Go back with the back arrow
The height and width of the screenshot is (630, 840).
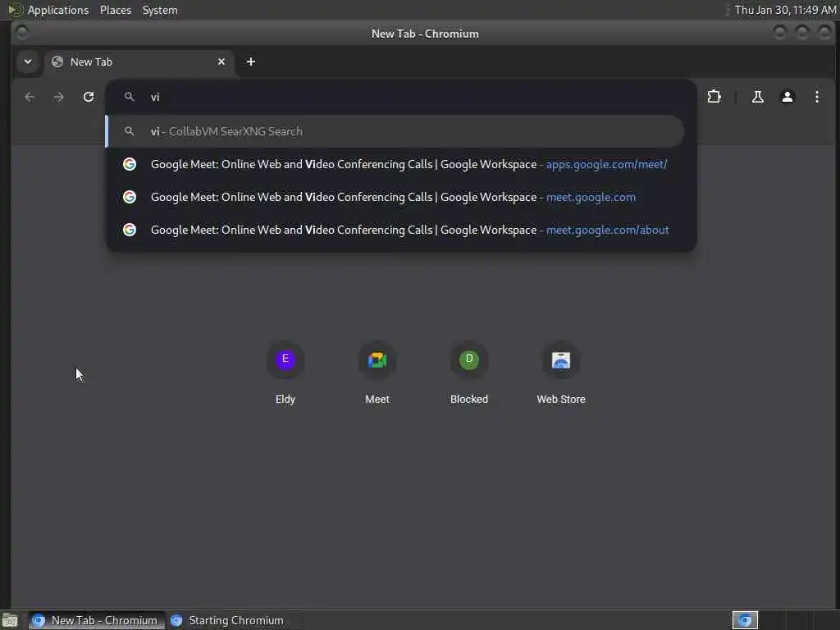pyautogui.click(x=30, y=97)
